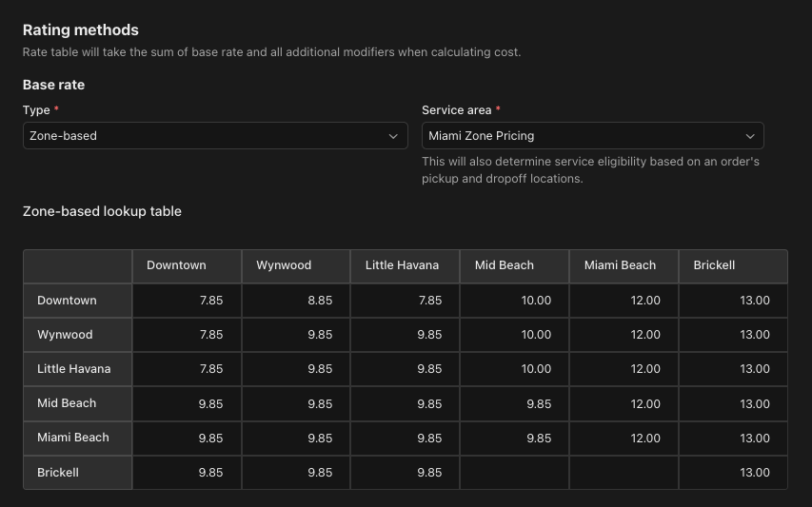The width and height of the screenshot is (812, 507).
Task: Select Little Havana to Miami Beach cell 12.00
Action: (x=624, y=369)
